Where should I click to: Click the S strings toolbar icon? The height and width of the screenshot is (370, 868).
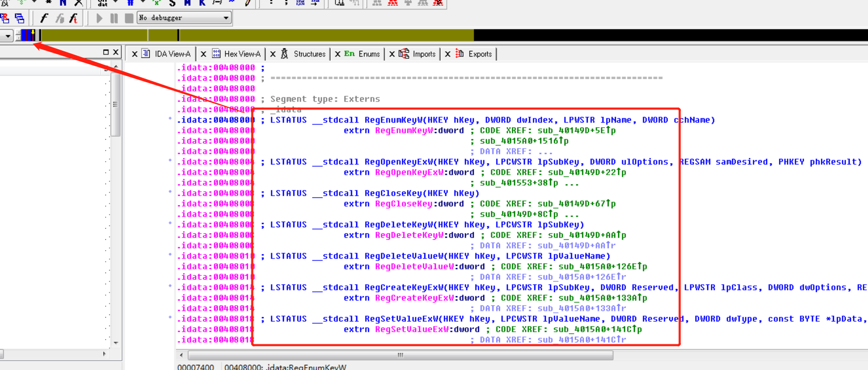[172, 3]
